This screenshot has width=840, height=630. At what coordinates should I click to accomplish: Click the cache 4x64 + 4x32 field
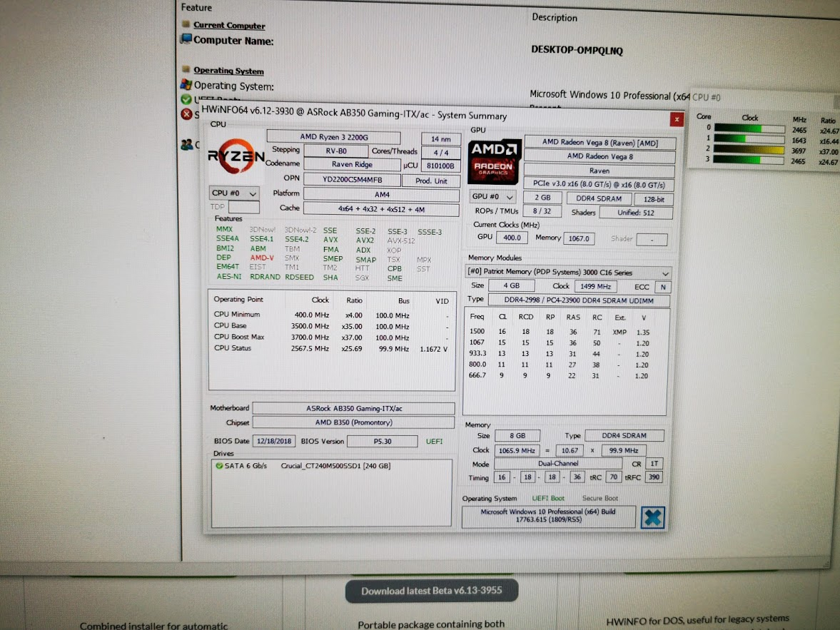coord(381,209)
